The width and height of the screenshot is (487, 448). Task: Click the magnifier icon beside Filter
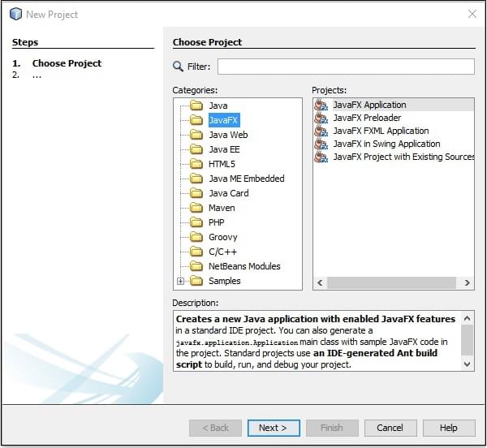pos(178,66)
